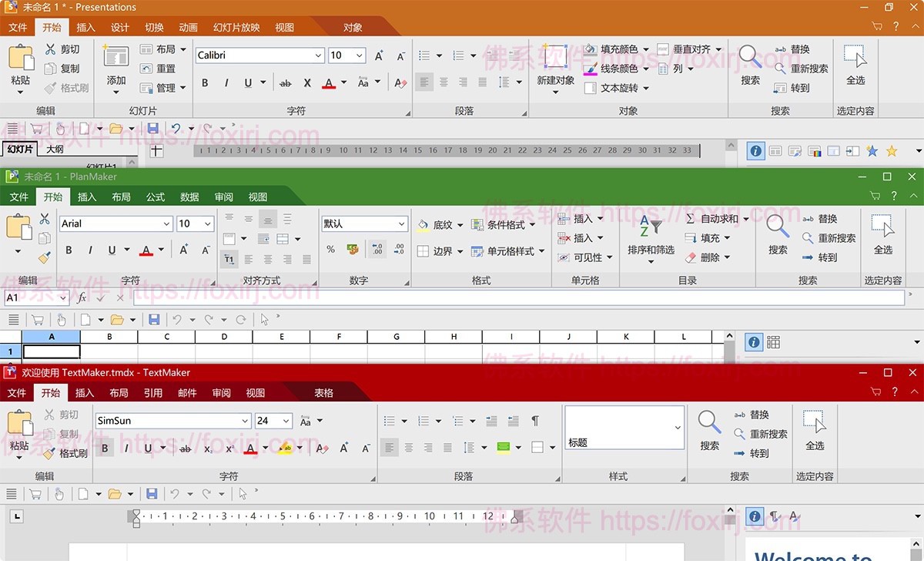Click the percent format icon in PlanMaker
The height and width of the screenshot is (561, 924).
(x=330, y=249)
